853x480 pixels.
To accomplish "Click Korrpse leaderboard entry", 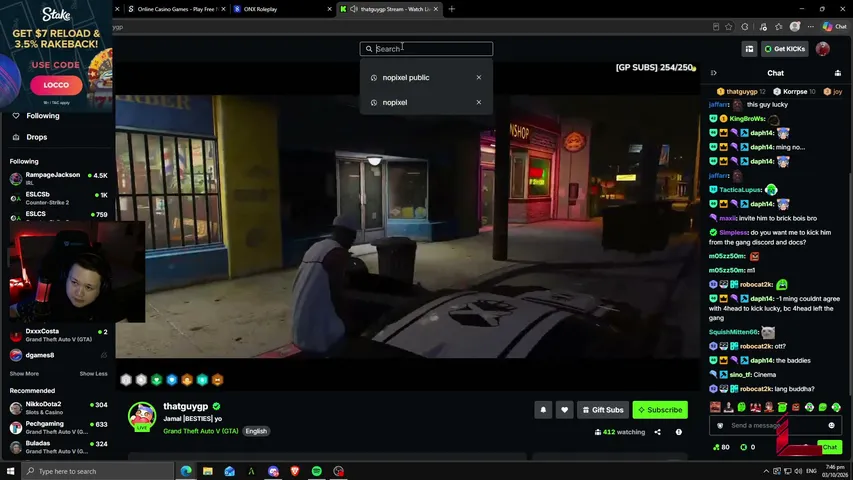I will coord(794,91).
